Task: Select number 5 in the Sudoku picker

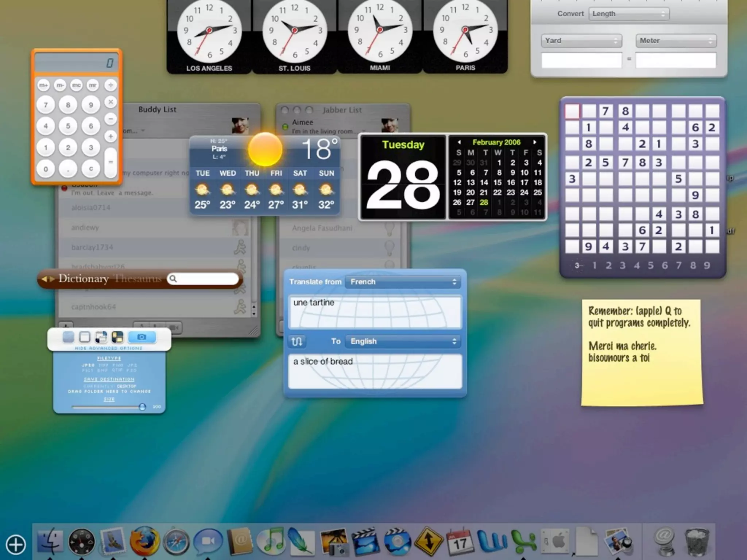Action: [x=651, y=265]
